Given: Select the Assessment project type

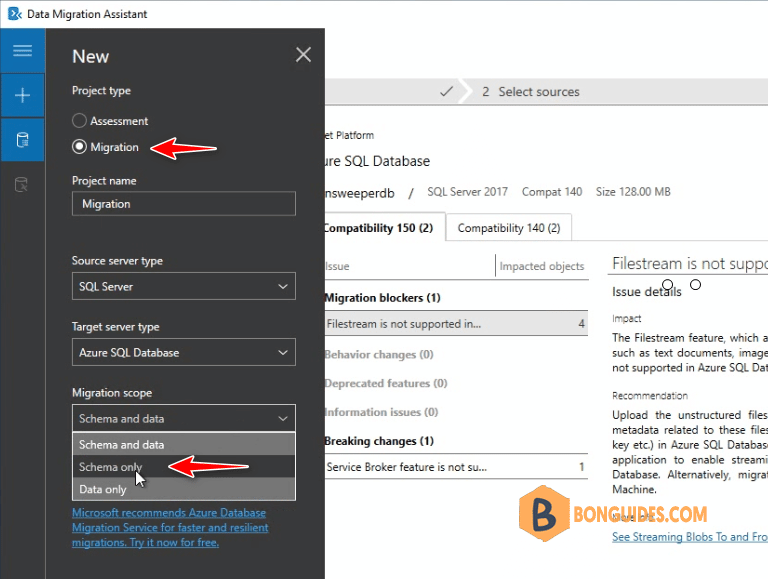Looking at the screenshot, I should tap(110, 121).
